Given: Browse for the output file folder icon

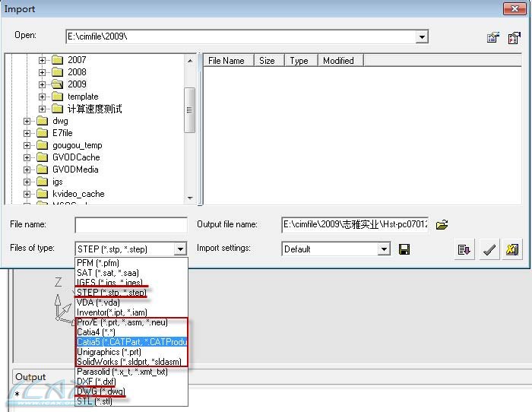Looking at the screenshot, I should [x=442, y=225].
